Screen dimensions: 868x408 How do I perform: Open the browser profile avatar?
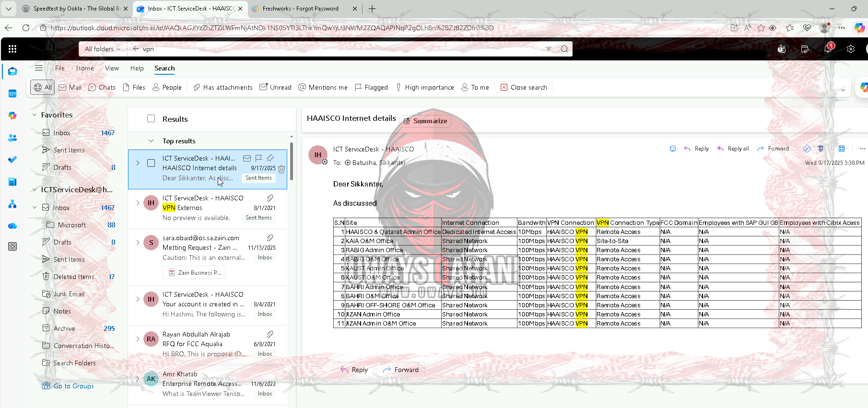pyautogui.click(x=825, y=28)
